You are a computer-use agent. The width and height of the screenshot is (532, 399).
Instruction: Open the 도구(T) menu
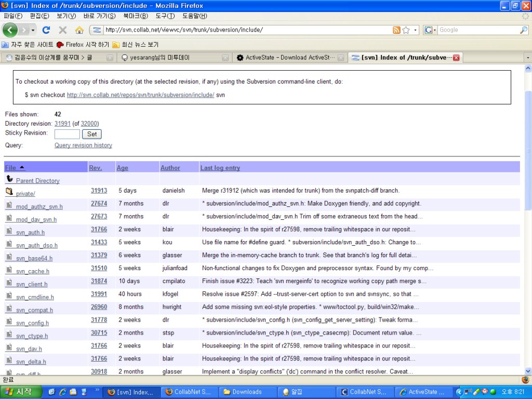coord(165,16)
